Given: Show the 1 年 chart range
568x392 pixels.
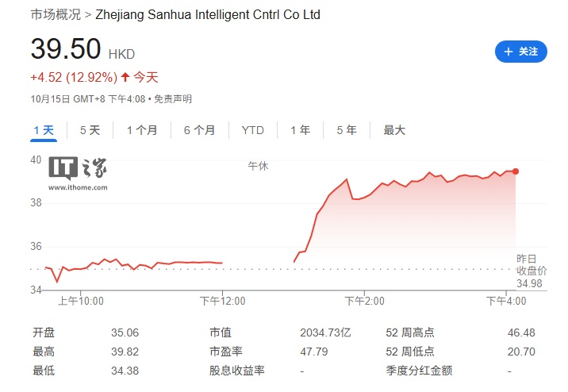Looking at the screenshot, I should [300, 130].
